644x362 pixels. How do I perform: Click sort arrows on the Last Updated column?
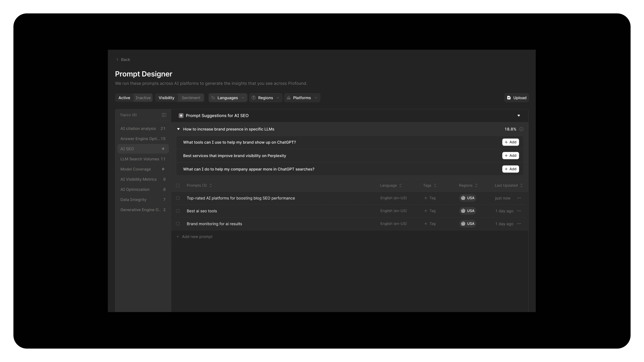pyautogui.click(x=521, y=185)
